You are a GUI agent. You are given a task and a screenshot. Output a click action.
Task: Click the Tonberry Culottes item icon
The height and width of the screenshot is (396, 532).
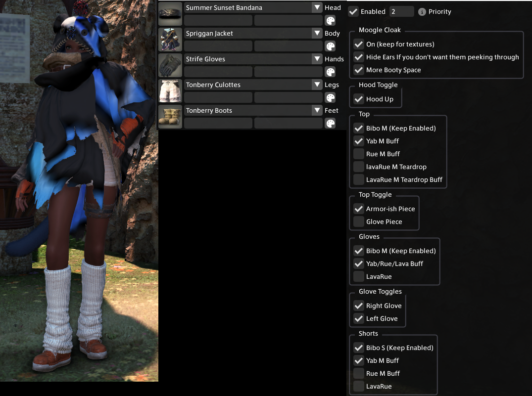click(170, 91)
